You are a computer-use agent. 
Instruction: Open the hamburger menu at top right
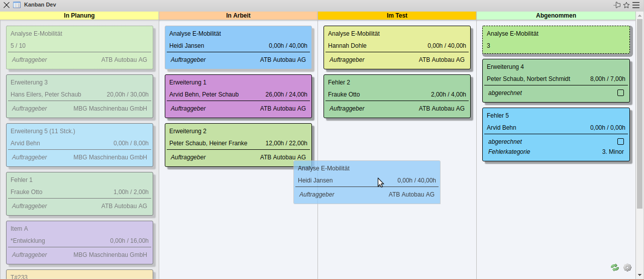636,5
